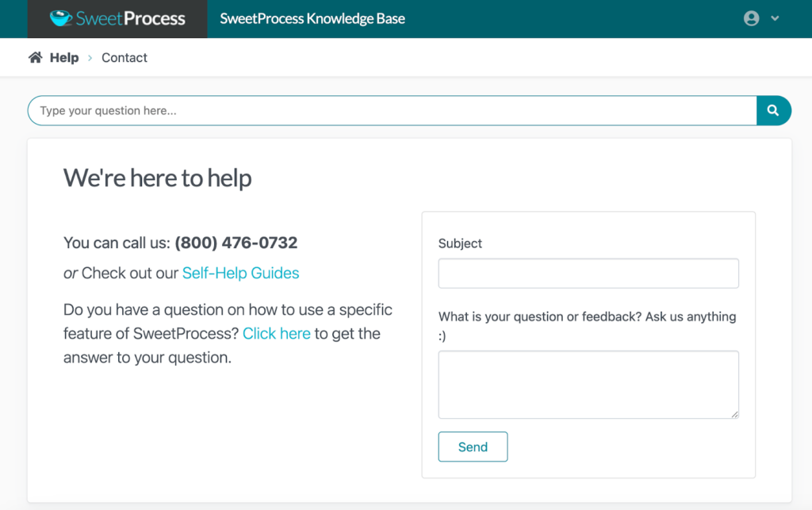The height and width of the screenshot is (510, 812).
Task: Click the phone number (800) 476-0732
Action: (x=236, y=243)
